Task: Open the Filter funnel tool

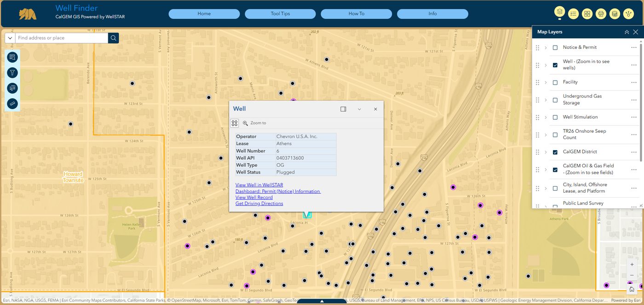Action: pos(12,73)
